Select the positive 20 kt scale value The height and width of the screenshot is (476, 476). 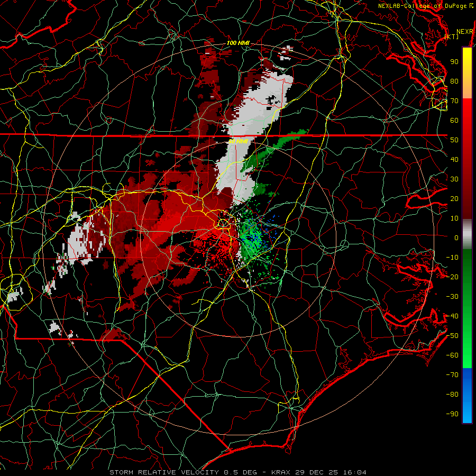[x=454, y=198]
